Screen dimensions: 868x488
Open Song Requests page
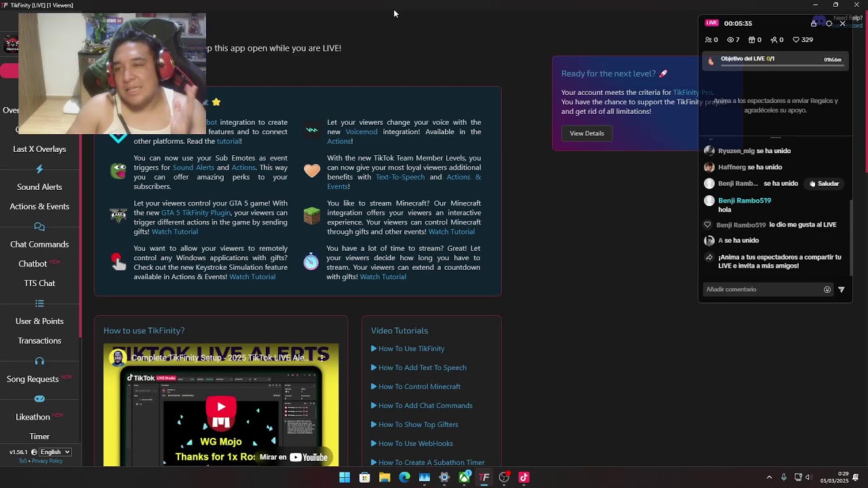tap(33, 380)
